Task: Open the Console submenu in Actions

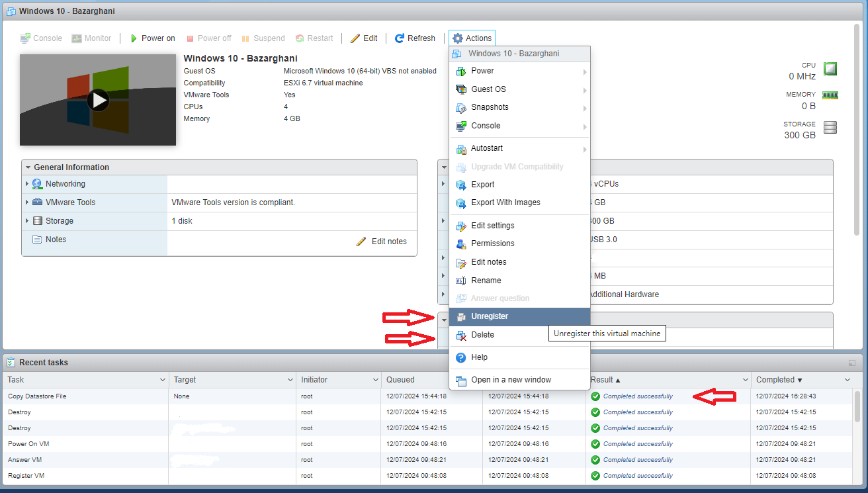Action: click(x=519, y=126)
